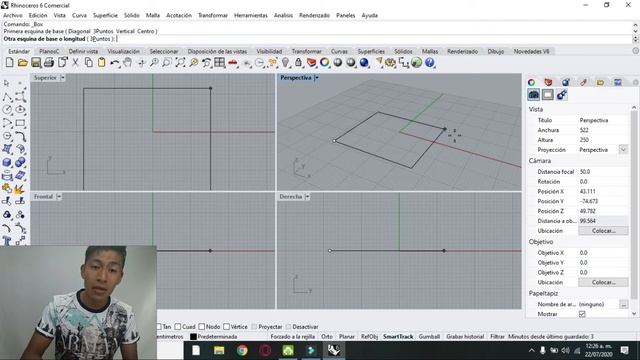Open the Transformar menu
The height and width of the screenshot is (360, 640).
213,15
